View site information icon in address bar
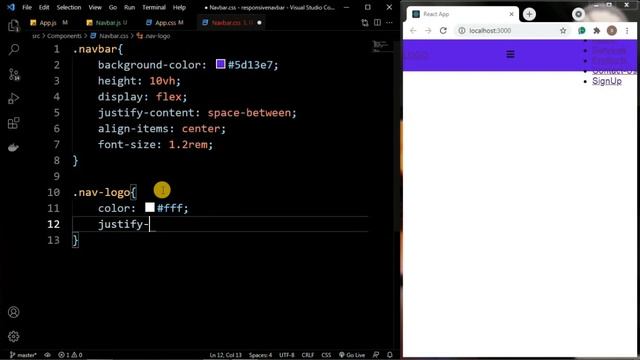Screen dimensions: 640x360 tap(462, 31)
